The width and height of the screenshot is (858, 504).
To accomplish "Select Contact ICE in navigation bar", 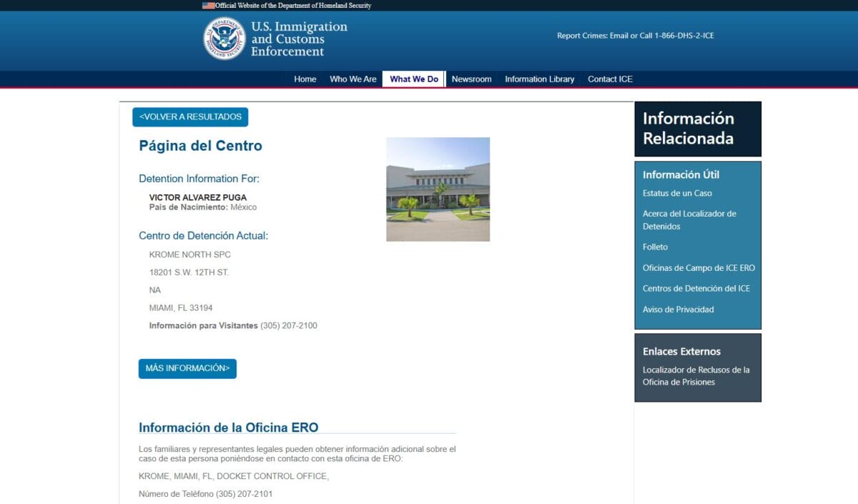I will pos(610,79).
